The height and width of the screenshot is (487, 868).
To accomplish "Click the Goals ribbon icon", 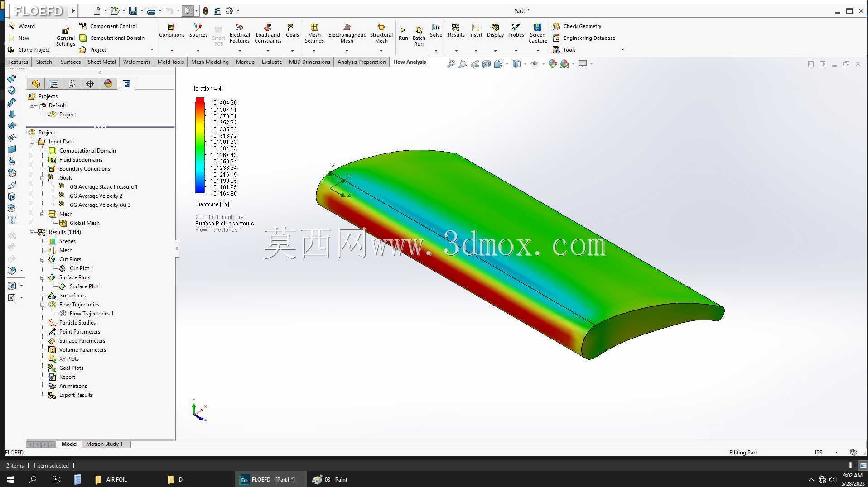I will 292,31.
